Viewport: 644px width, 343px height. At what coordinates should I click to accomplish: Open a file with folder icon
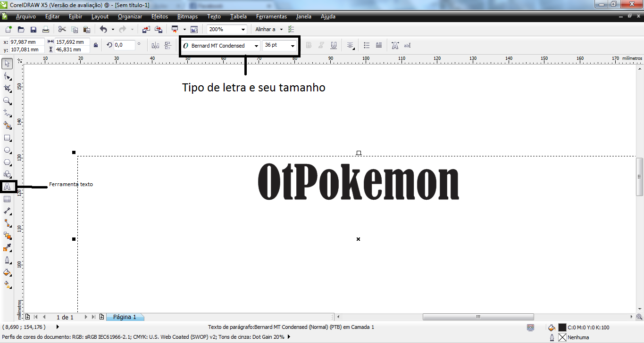[21, 29]
